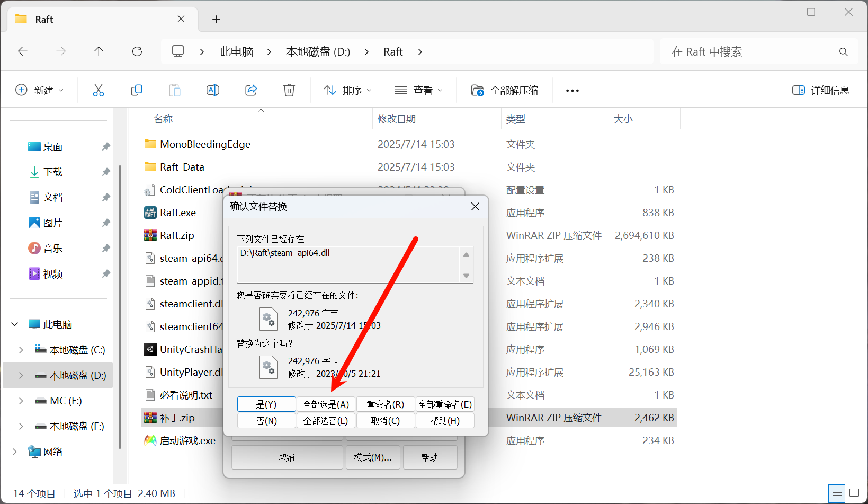The height and width of the screenshot is (504, 868).
Task: Click the copy icon in toolbar
Action: [x=137, y=90]
